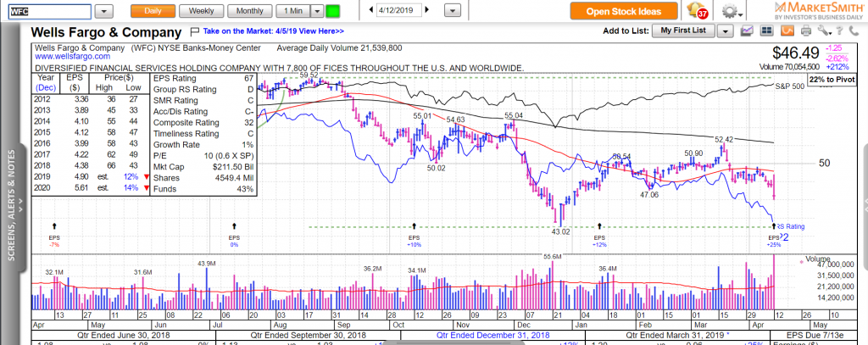Switch the chart to Monthly periodicity
Viewport: 868px width, 345px height.
pos(249,11)
